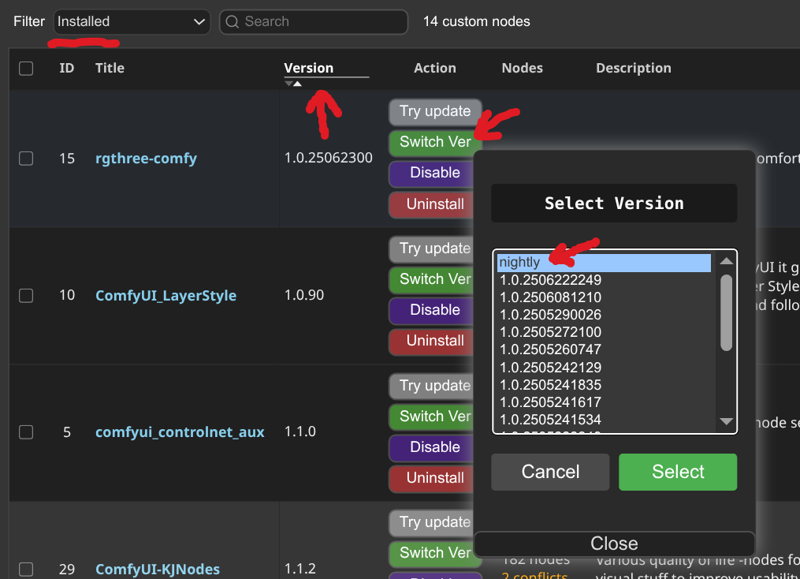Click Switch Ver for ComfyUI_LayerStyle

pyautogui.click(x=432, y=280)
